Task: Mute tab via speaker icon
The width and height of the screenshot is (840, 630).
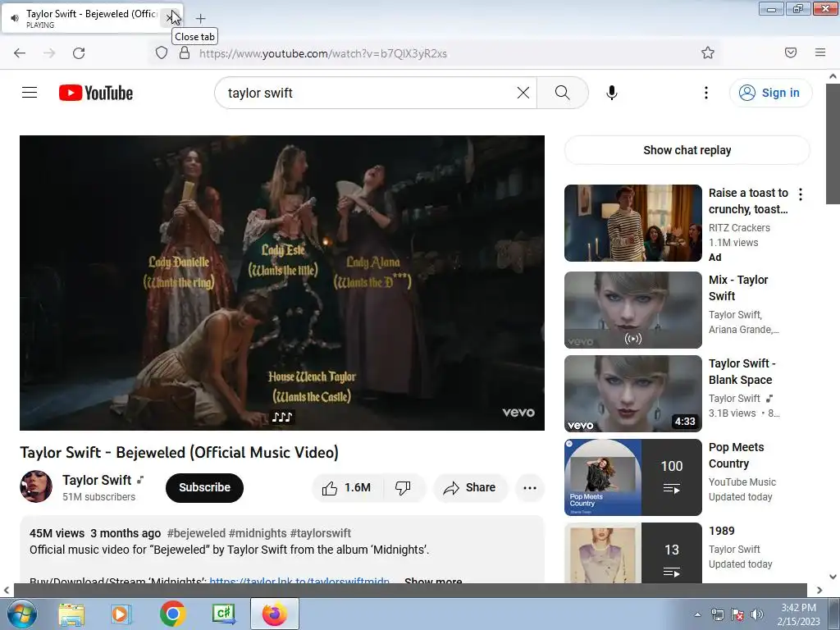Action: pyautogui.click(x=15, y=18)
